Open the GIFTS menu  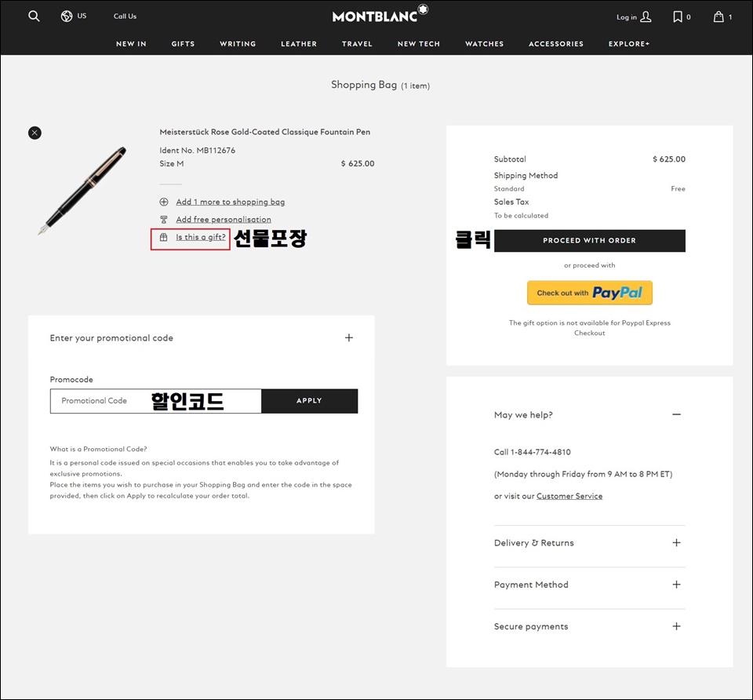tap(183, 44)
